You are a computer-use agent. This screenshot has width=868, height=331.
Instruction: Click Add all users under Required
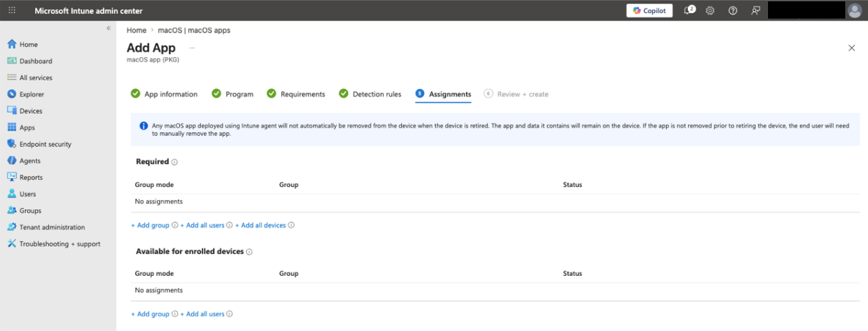(x=202, y=225)
